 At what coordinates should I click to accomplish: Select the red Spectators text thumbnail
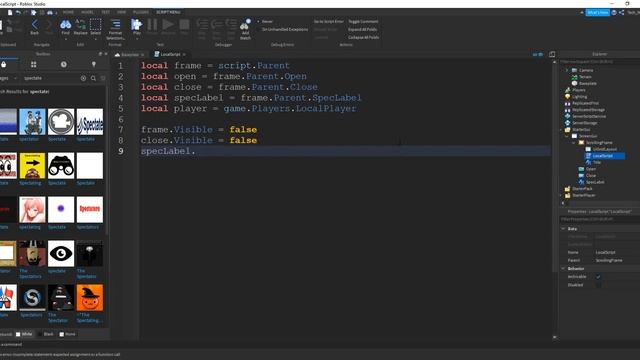(90, 209)
